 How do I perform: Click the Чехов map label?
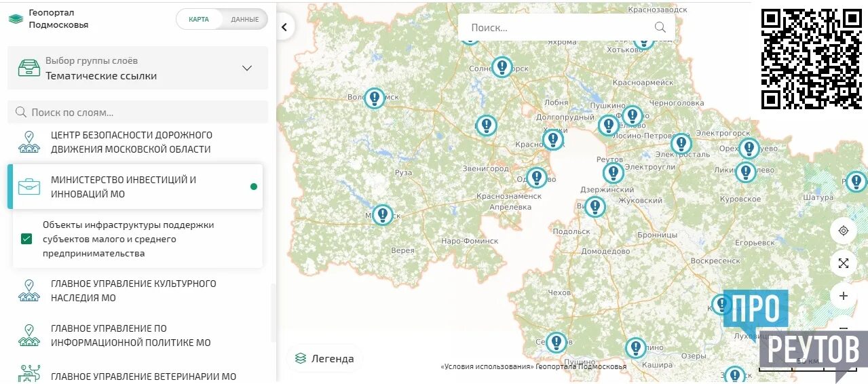[560, 292]
